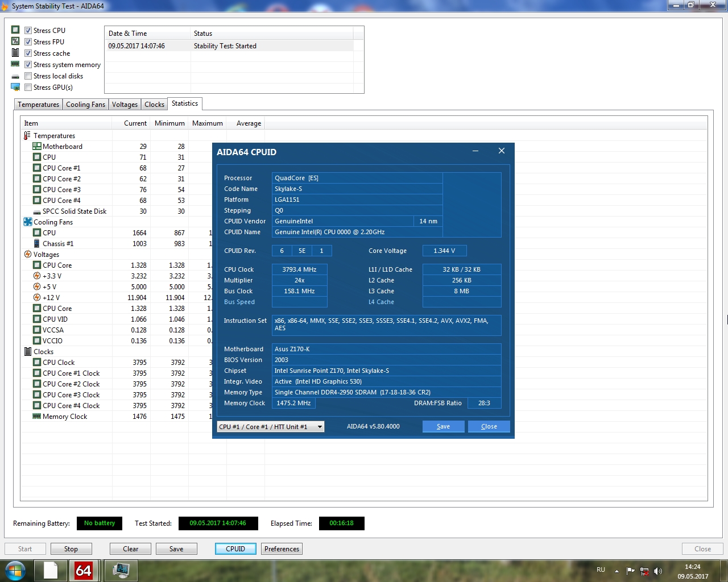Click the VCCSA voltage row icon

(37, 330)
